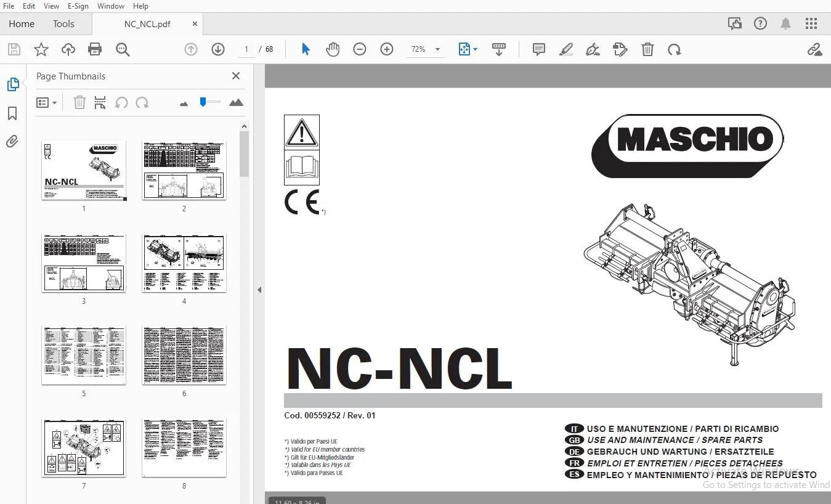
Task: Close the NC_NCL.pdf tab
Action: click(195, 24)
